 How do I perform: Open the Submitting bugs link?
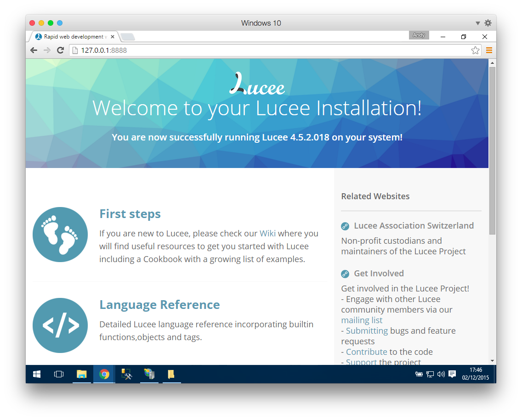click(x=367, y=331)
